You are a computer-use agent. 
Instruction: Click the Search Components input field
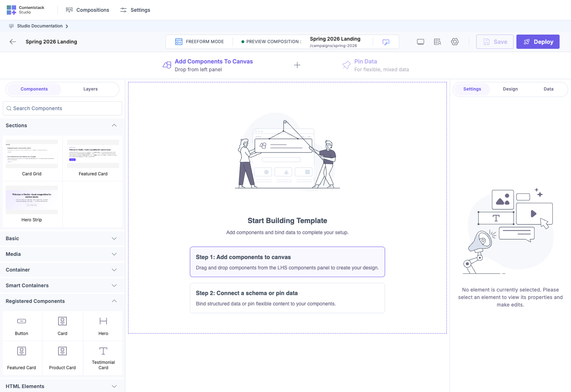62,108
